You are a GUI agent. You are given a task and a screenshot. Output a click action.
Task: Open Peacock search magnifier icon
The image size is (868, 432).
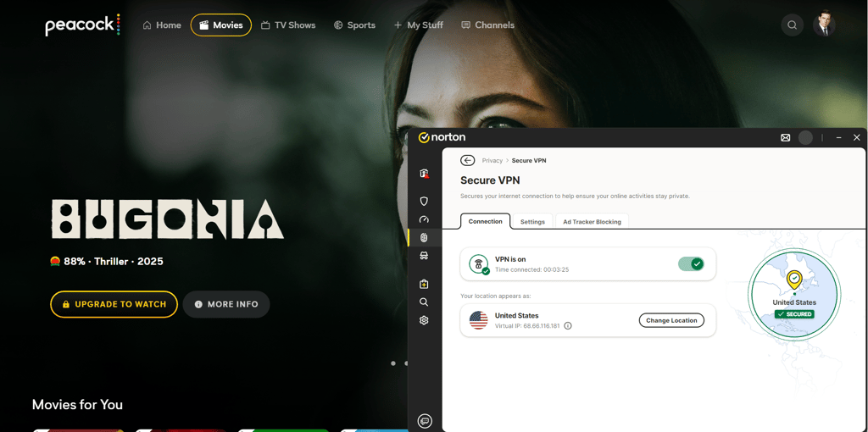(x=793, y=25)
